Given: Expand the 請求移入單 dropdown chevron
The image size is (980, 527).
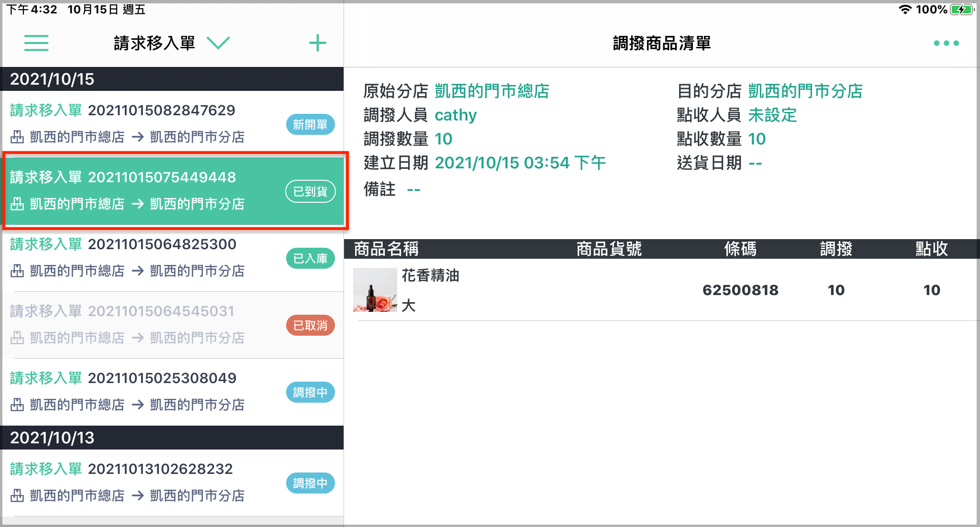Looking at the screenshot, I should pyautogui.click(x=218, y=43).
